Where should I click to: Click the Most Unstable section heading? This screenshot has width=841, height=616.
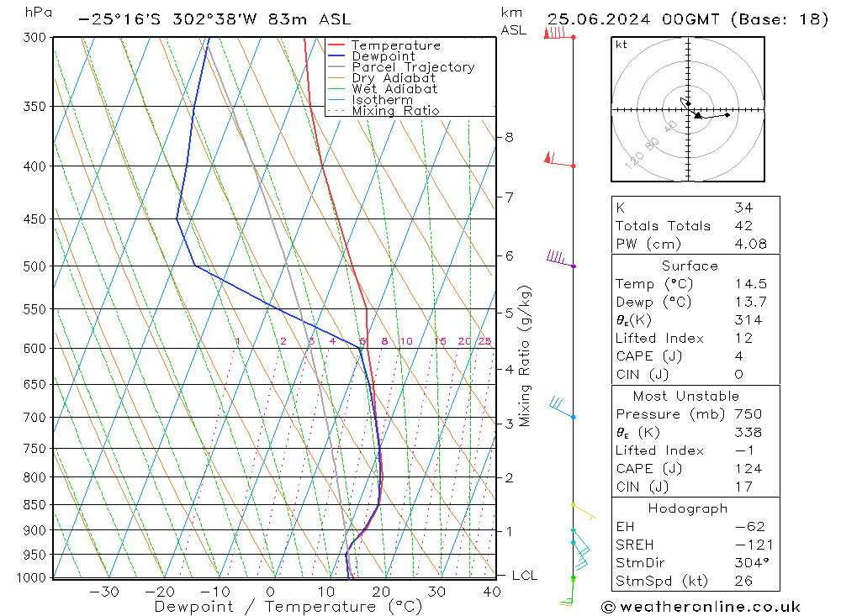pyautogui.click(x=686, y=396)
